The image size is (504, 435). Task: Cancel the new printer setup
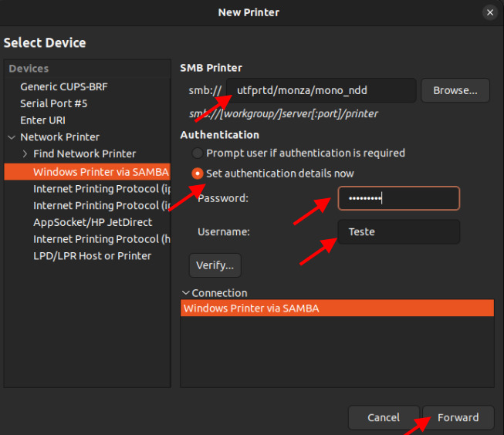383,417
